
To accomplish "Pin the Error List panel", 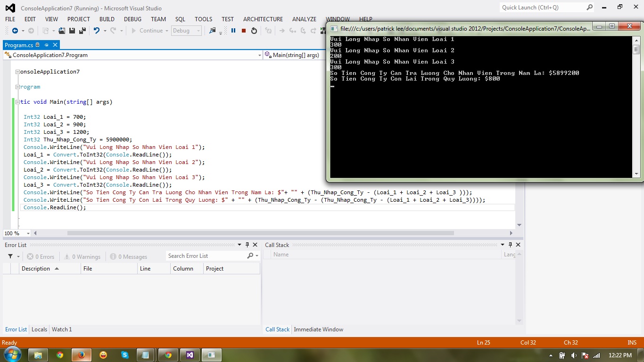I will pos(247,245).
